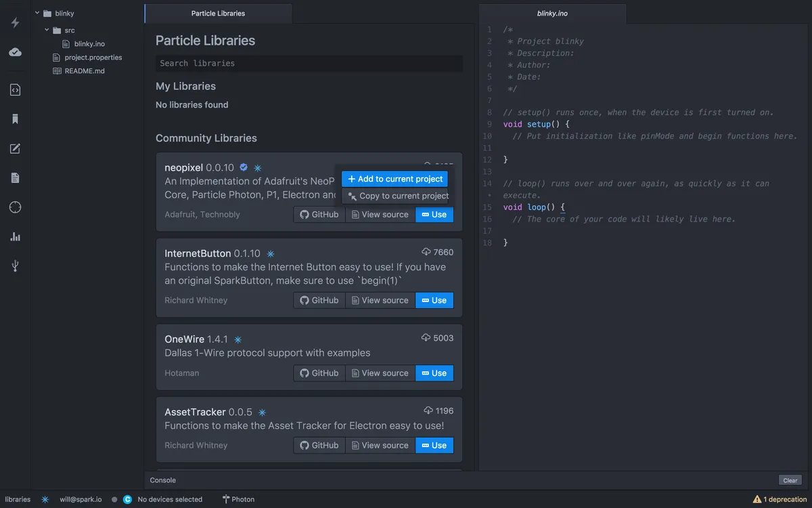Open project.properties in the file tree

(93, 58)
